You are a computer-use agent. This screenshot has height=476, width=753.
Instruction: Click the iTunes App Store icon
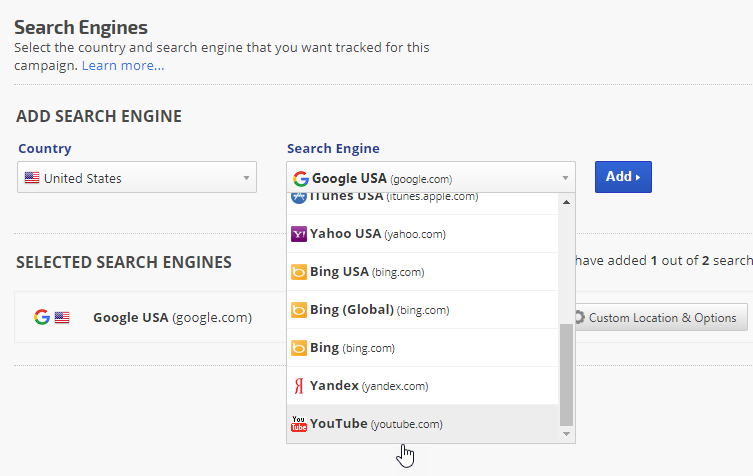299,197
